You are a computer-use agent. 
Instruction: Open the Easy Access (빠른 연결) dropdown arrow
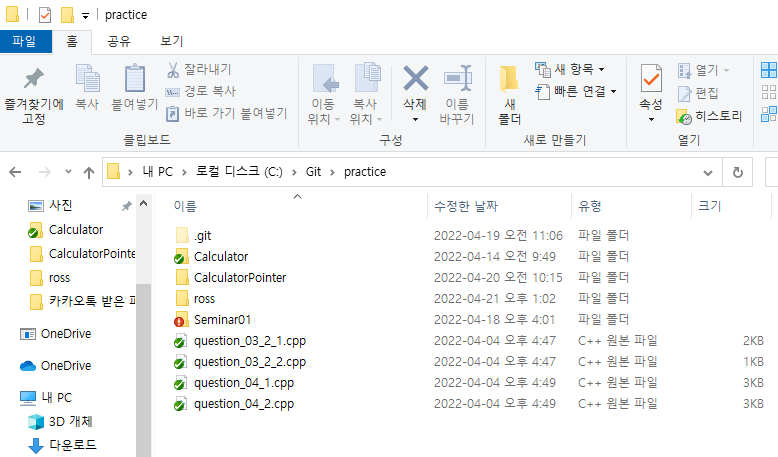613,91
